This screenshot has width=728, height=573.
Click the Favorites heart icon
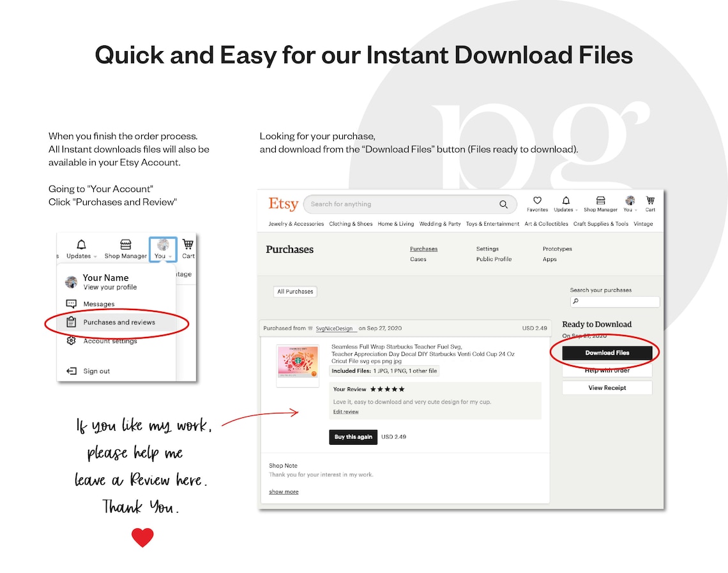tap(537, 200)
